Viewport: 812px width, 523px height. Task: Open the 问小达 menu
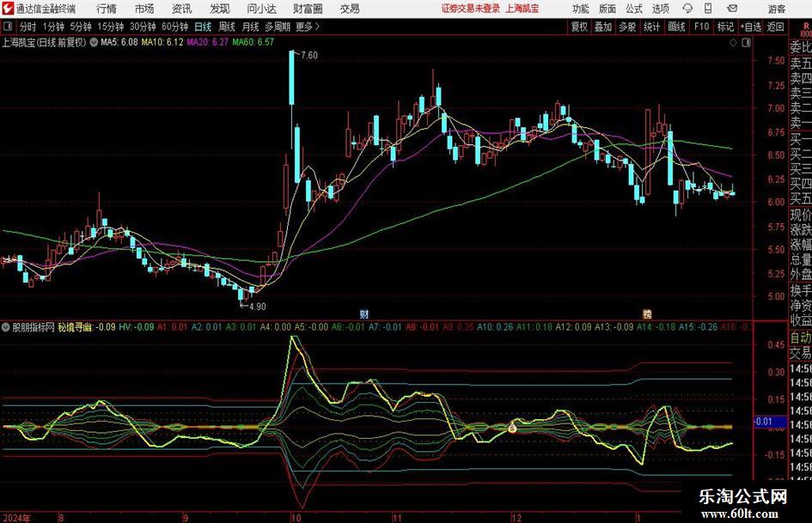point(261,9)
